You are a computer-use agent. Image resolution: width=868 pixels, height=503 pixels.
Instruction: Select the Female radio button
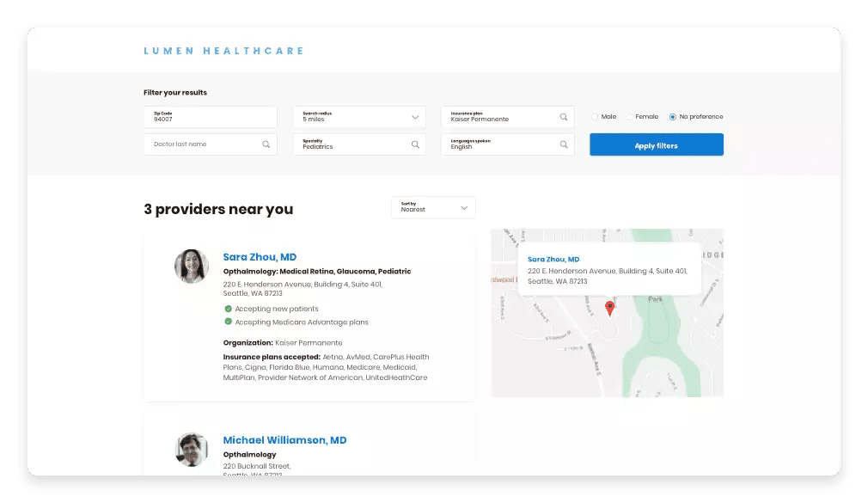(x=630, y=117)
